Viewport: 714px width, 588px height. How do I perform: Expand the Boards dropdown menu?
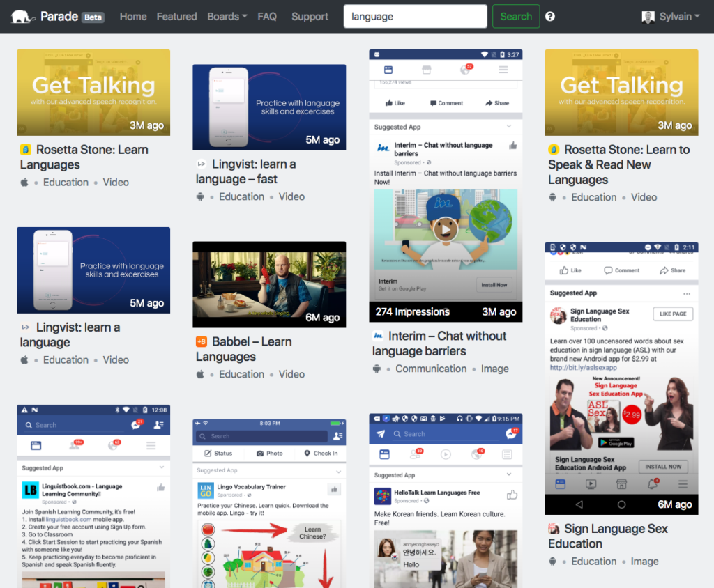click(227, 16)
